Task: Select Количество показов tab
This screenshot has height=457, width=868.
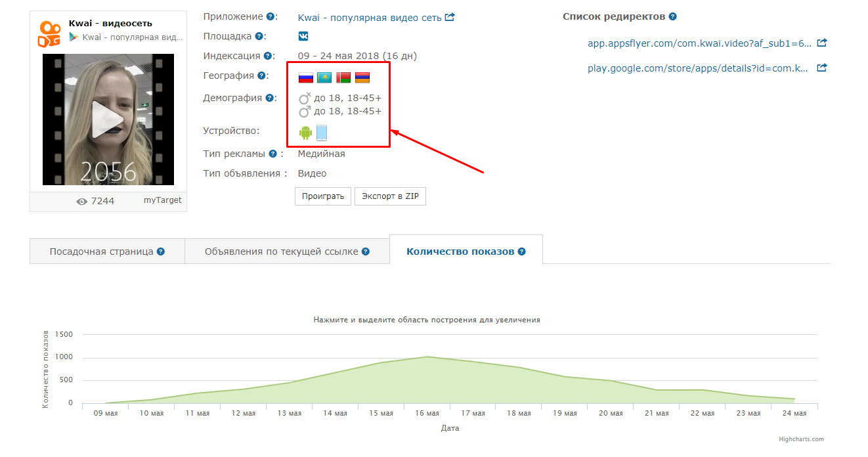Action: coord(466,251)
